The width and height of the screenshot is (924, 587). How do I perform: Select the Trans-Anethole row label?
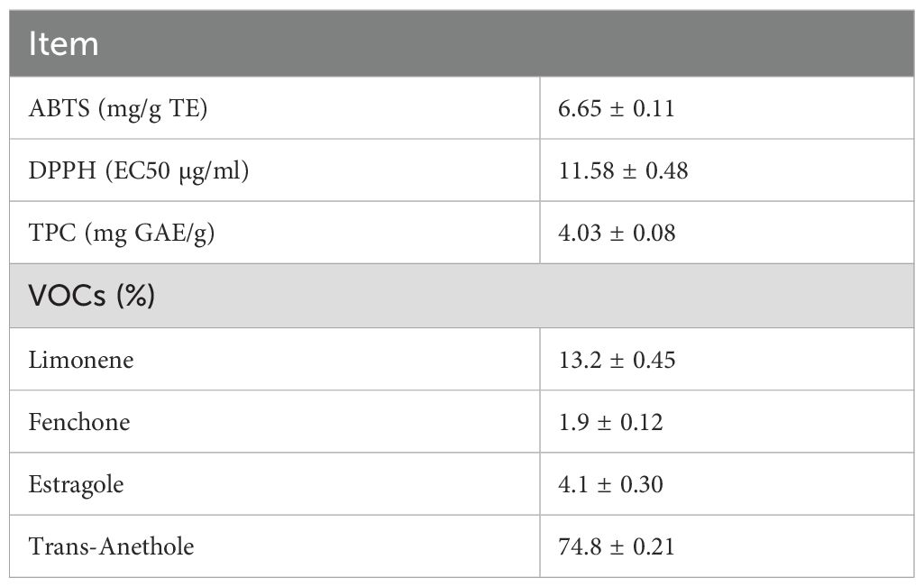point(111,546)
